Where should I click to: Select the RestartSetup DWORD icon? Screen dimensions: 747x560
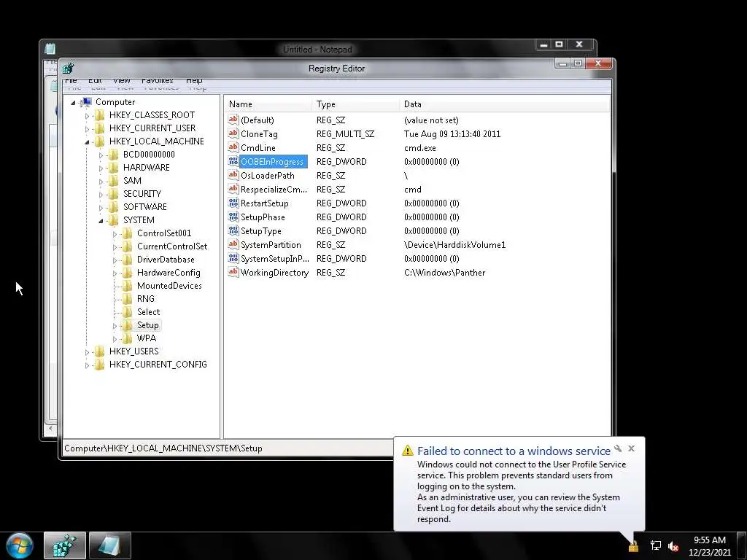click(x=233, y=203)
